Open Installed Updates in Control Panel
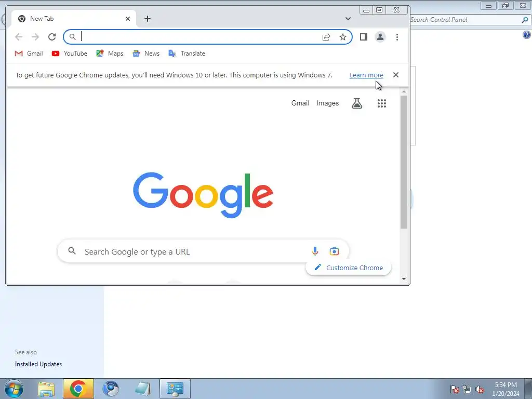 tap(38, 364)
